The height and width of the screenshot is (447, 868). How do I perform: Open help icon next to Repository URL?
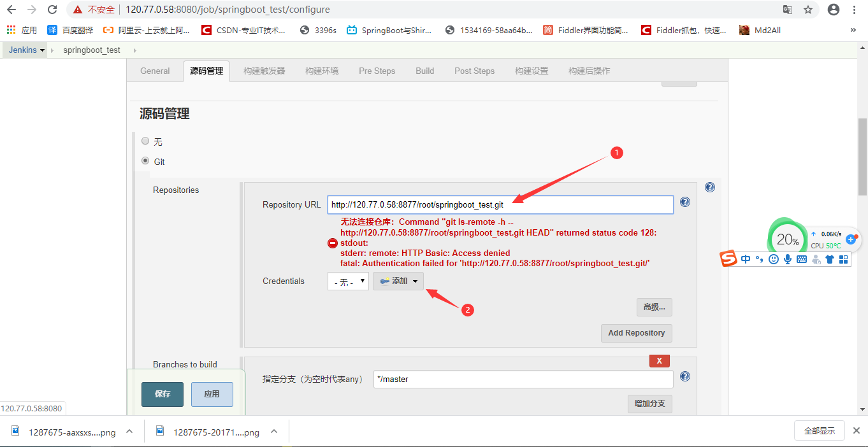[x=685, y=202]
